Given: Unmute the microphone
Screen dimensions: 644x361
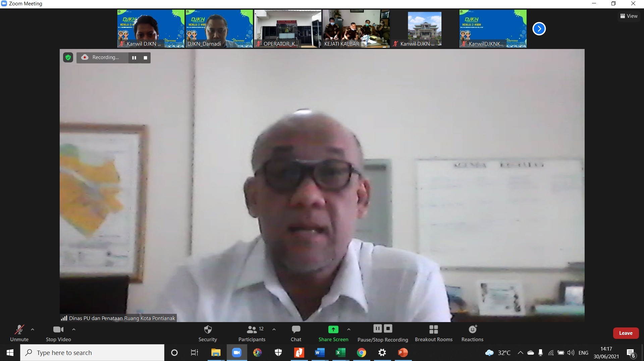Looking at the screenshot, I should [19, 333].
